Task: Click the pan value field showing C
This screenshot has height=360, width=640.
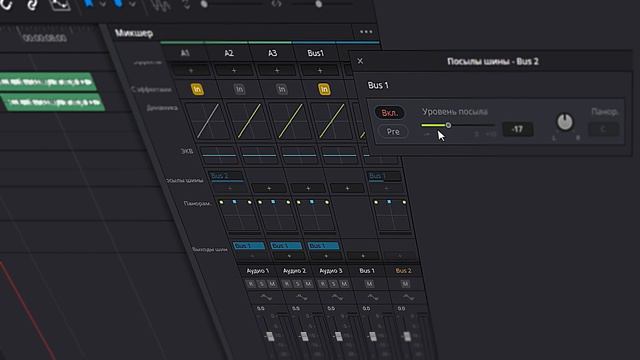Action: [x=603, y=129]
